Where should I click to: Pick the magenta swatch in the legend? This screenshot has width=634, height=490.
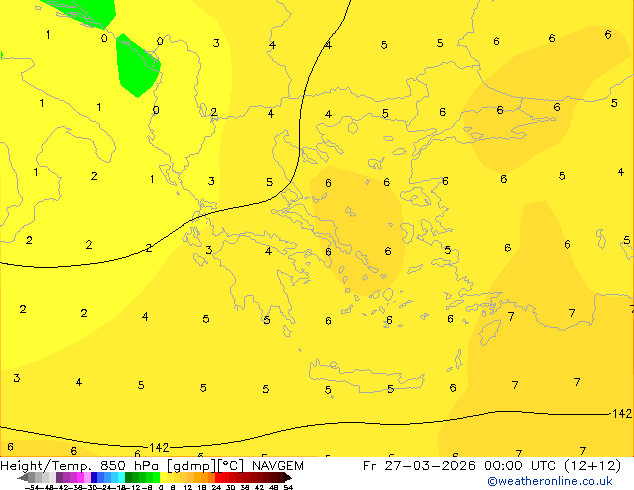pyautogui.click(x=80, y=477)
